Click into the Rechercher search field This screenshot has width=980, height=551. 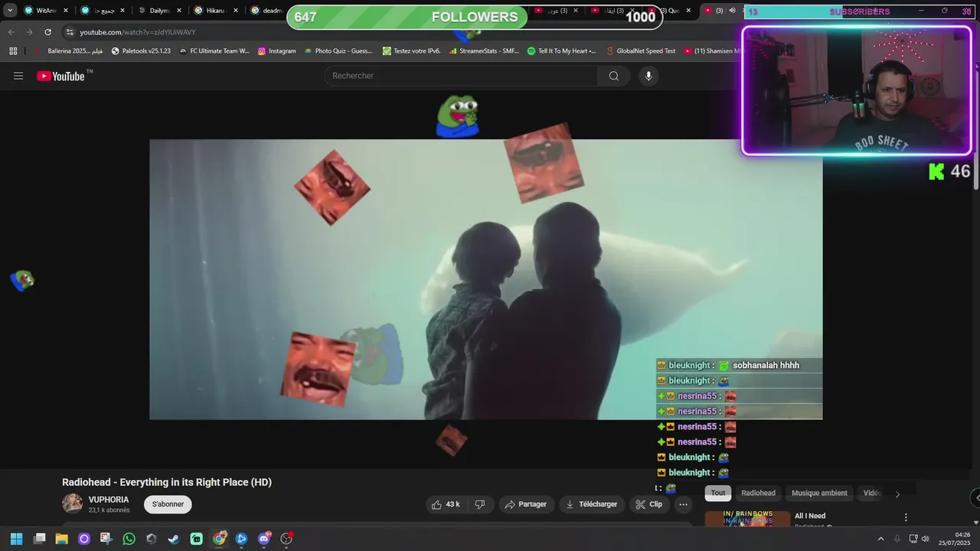(462, 76)
